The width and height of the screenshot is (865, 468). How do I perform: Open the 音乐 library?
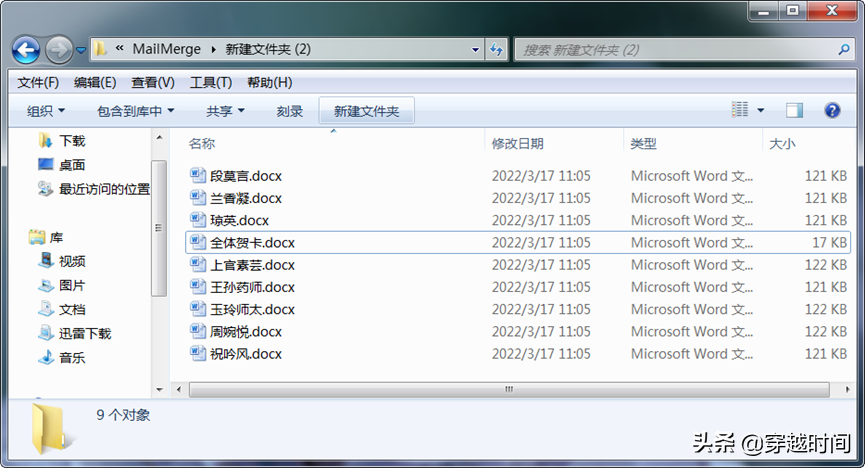[x=72, y=358]
